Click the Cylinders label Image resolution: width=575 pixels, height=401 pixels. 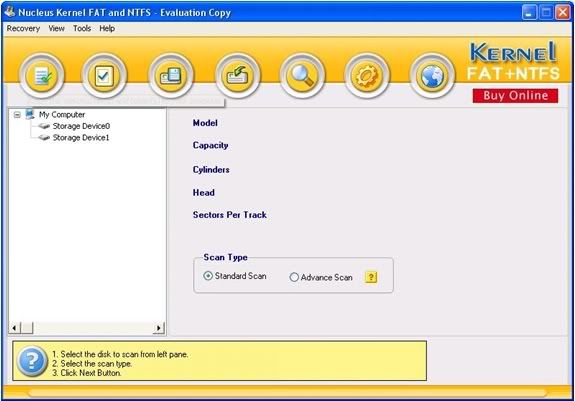211,170
